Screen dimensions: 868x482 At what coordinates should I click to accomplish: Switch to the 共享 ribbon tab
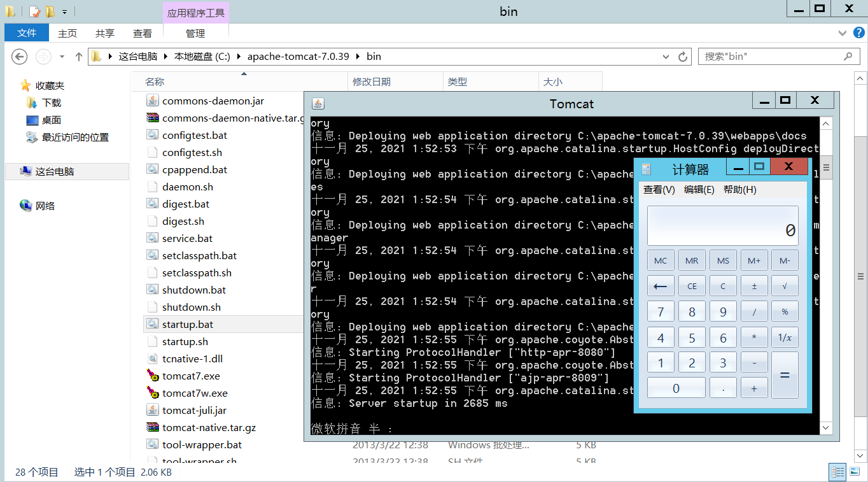[105, 33]
